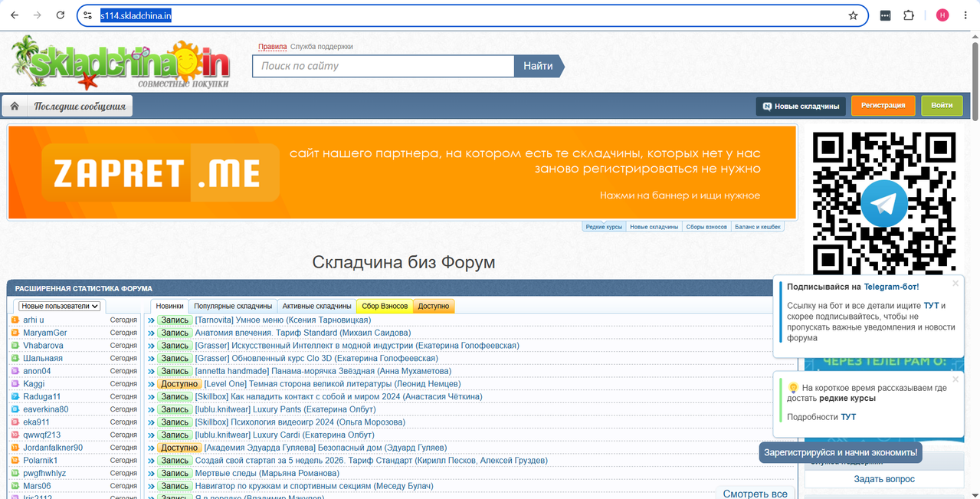Select the Редкие курсы banner tab
980x499 pixels.
point(604,227)
